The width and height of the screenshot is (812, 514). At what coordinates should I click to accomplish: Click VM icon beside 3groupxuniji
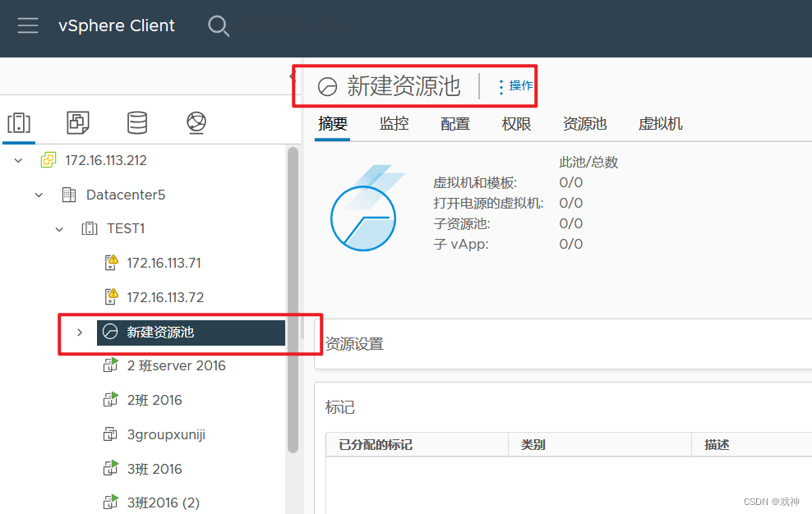[x=110, y=434]
